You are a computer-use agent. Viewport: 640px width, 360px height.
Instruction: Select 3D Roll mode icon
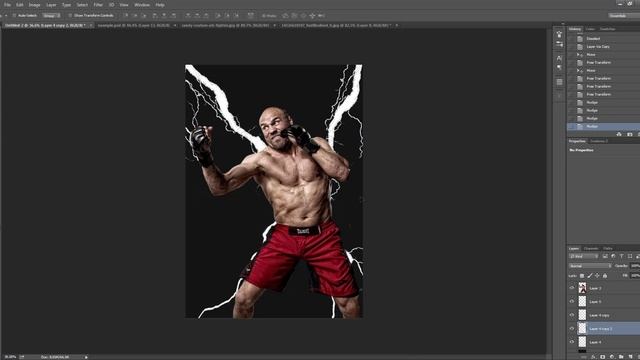pos(294,16)
